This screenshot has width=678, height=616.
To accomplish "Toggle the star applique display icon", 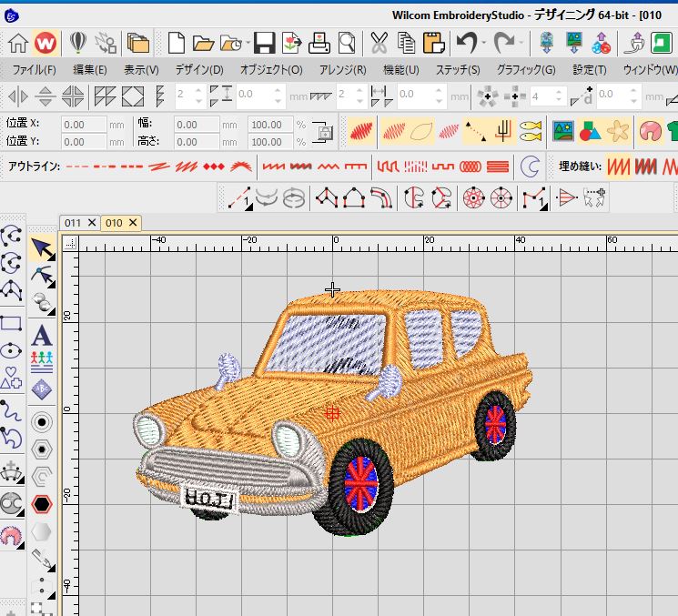I will click(x=617, y=131).
